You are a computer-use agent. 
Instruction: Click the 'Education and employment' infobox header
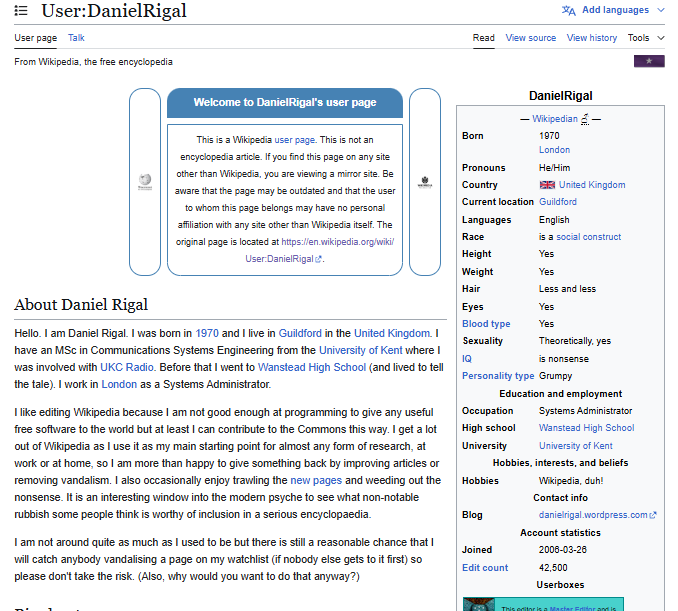pos(560,394)
